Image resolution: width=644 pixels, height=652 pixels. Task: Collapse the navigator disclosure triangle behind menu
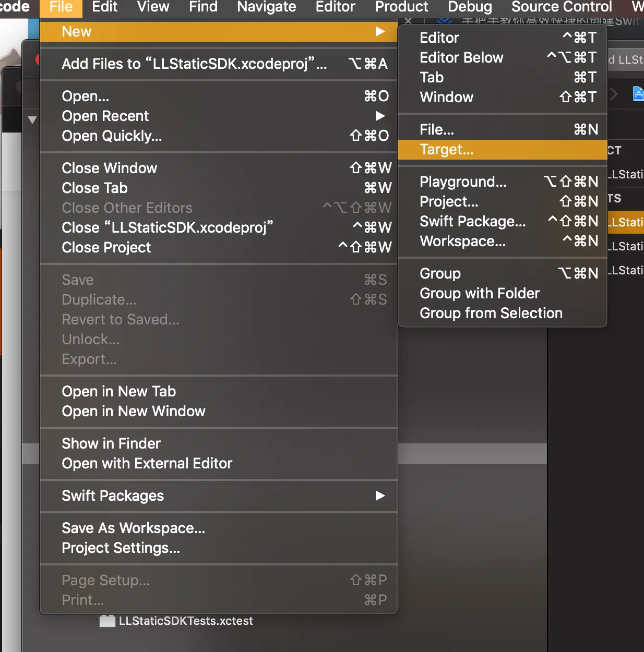32,120
